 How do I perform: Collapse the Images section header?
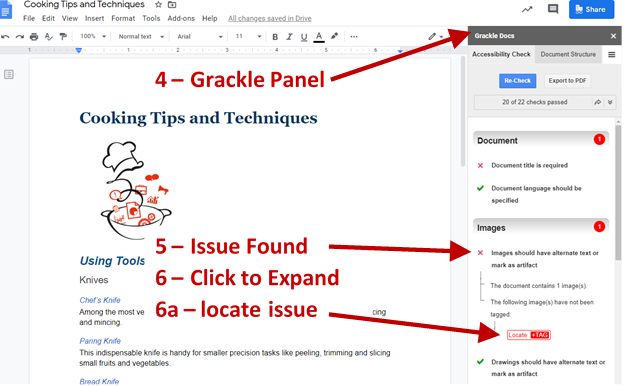tap(541, 228)
